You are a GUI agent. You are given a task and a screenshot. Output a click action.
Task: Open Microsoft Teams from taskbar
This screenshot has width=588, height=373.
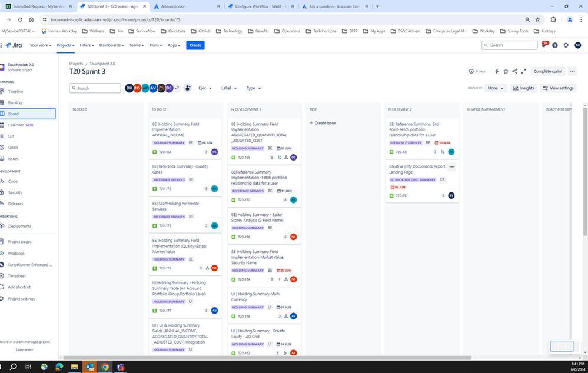coord(121,367)
